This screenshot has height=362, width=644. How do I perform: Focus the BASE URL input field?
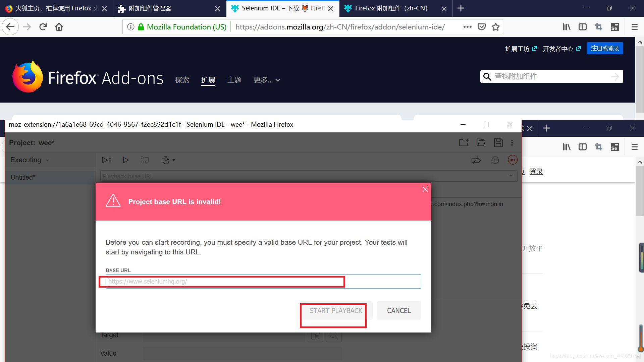[263, 281]
